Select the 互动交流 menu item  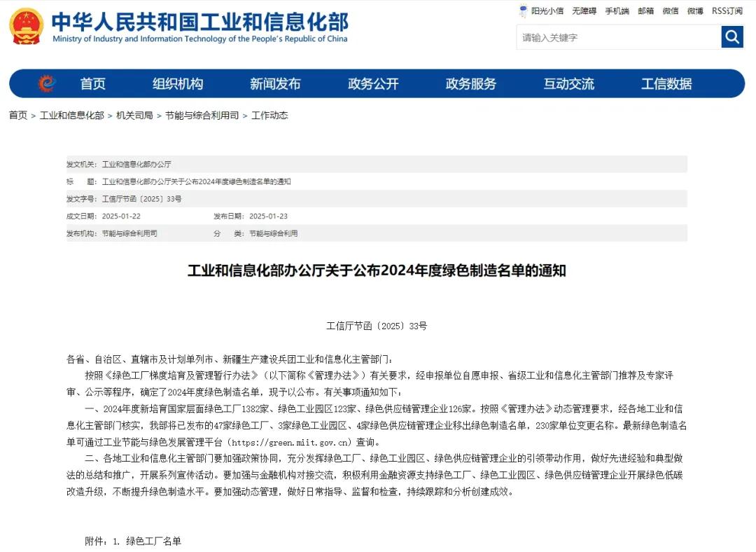[569, 84]
